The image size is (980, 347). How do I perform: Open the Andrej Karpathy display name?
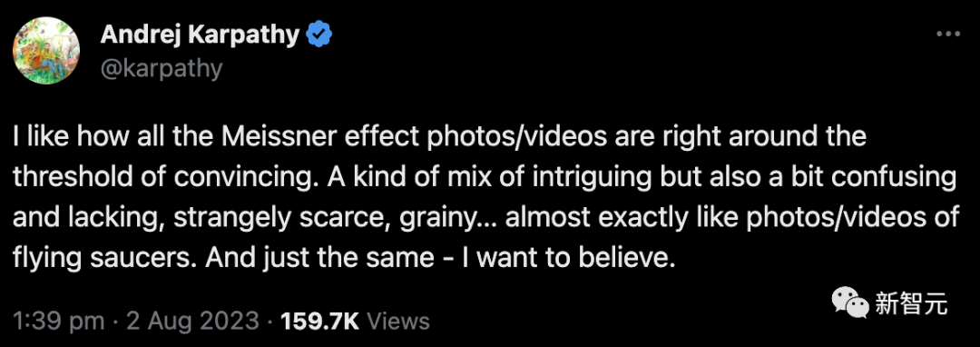[x=200, y=35]
